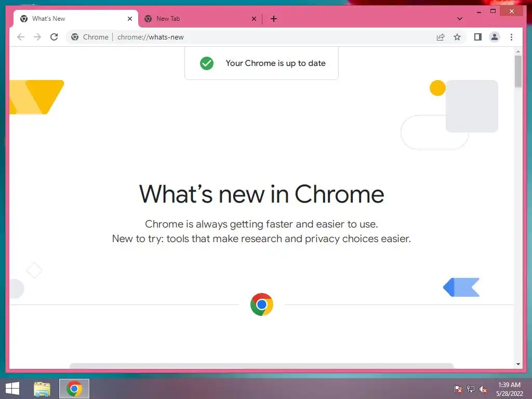
Task: Toggle the side panel icon
Action: (478, 37)
